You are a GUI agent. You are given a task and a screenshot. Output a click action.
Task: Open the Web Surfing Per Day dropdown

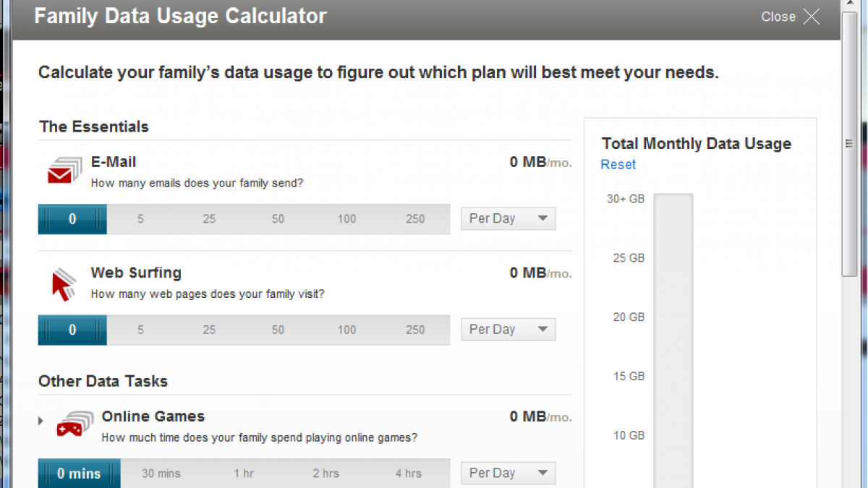(x=508, y=329)
